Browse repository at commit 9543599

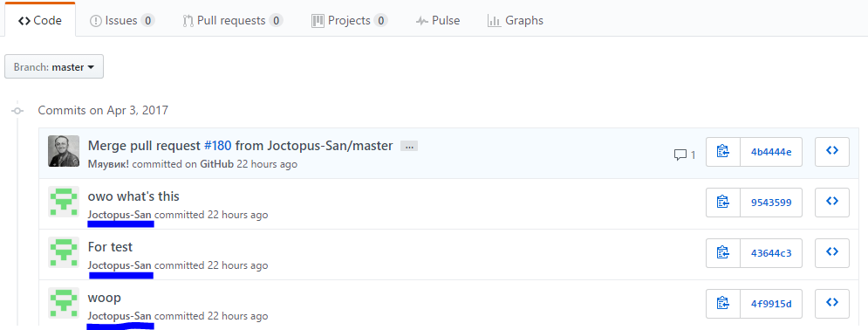click(x=832, y=203)
